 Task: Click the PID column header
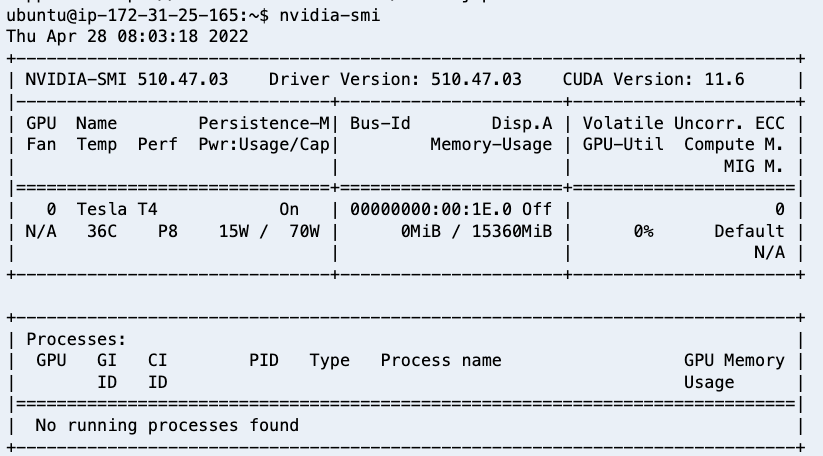[x=263, y=360]
